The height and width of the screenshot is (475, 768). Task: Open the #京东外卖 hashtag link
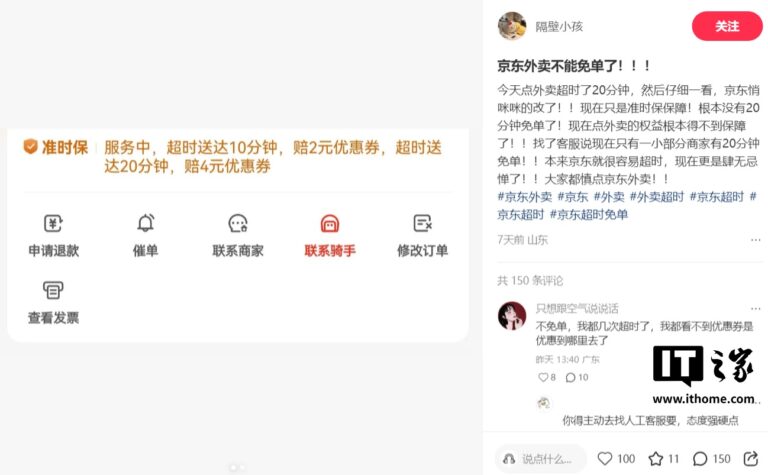525,197
